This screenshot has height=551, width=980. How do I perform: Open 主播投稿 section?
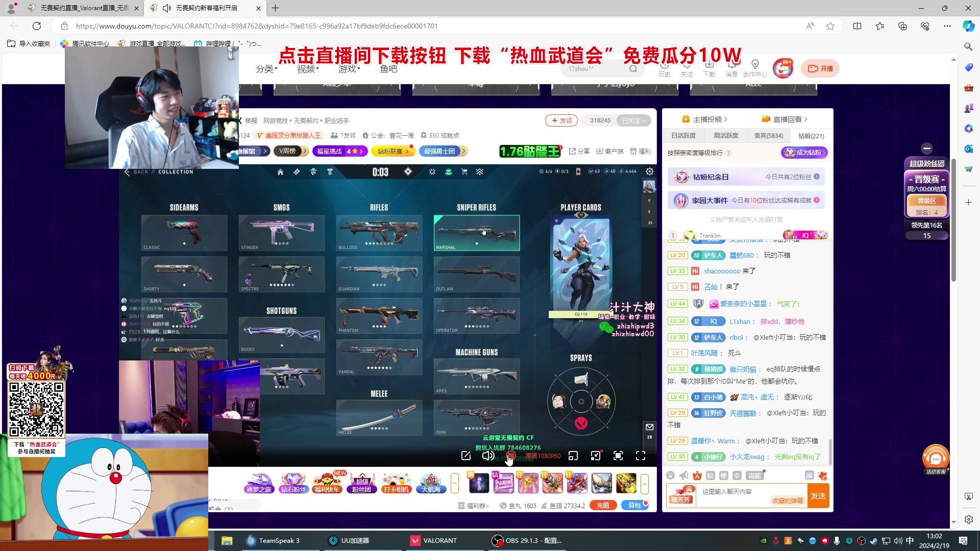point(705,119)
